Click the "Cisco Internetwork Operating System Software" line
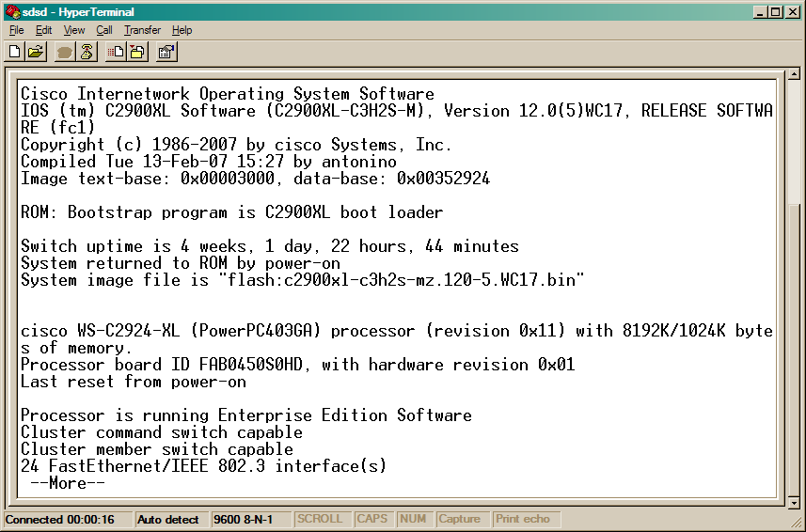Viewport: 806px width, 532px height. (228, 94)
